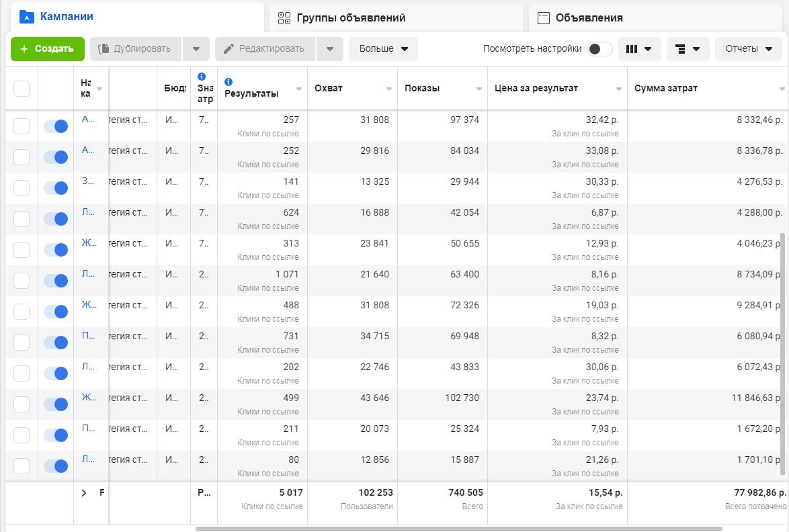
Task: Expand the totals row chevron
Action: point(84,493)
